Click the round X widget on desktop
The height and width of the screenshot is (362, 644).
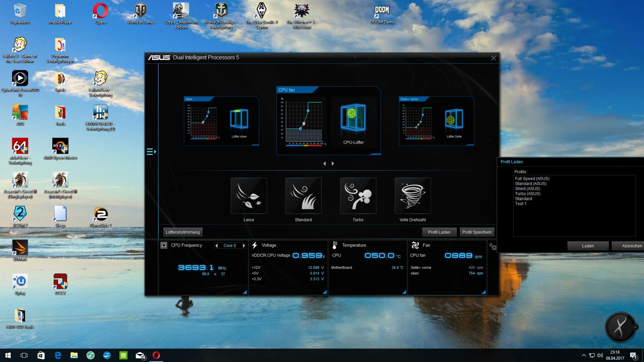pyautogui.click(x=620, y=327)
